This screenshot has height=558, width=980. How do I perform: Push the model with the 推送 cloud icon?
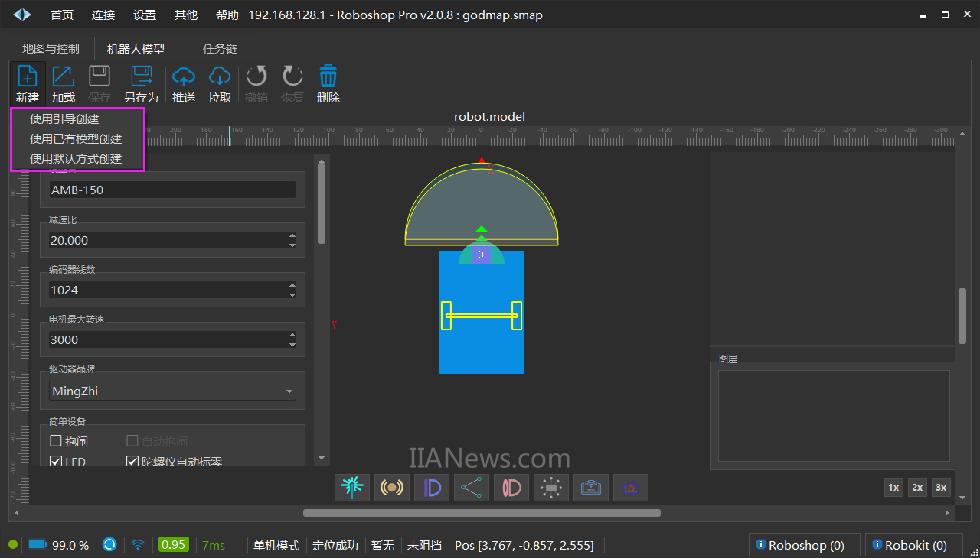[183, 82]
